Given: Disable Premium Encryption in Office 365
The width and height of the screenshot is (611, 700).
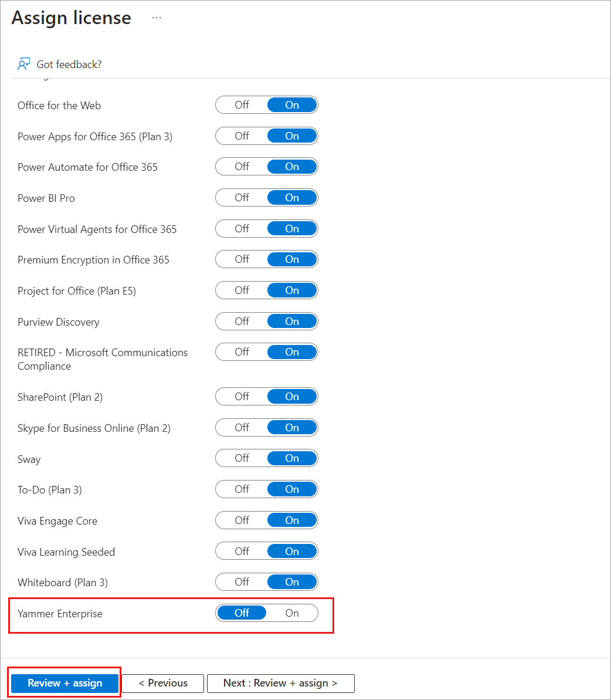Looking at the screenshot, I should (x=242, y=259).
